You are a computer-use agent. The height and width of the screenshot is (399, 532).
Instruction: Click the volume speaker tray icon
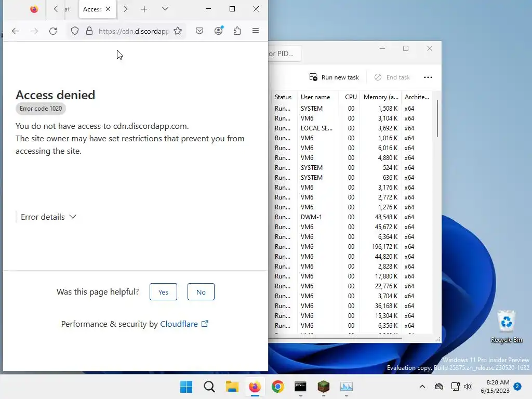[468, 387]
